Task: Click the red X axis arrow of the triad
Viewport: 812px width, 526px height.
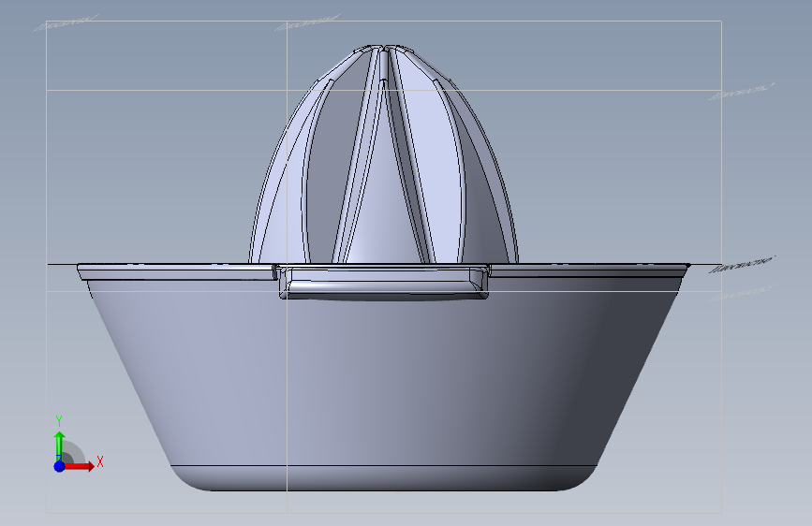Action: [x=80, y=466]
